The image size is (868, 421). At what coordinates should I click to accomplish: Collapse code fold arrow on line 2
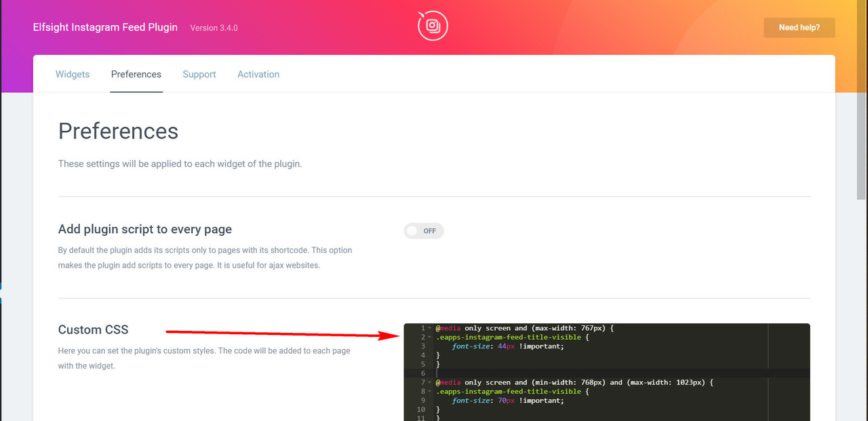tap(429, 337)
